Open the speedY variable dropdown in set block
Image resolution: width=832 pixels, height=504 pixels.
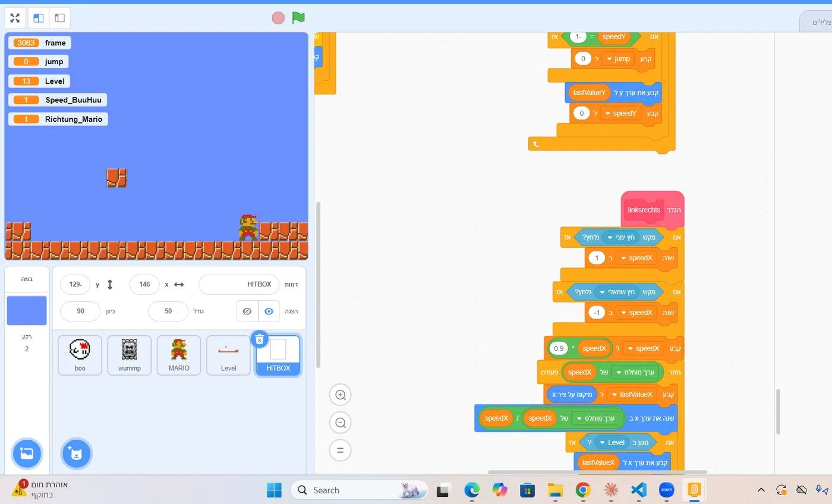(x=620, y=113)
